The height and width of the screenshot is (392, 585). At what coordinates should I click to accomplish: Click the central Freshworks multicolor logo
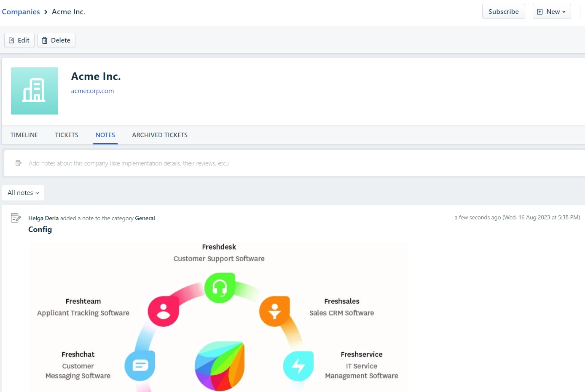tap(220, 366)
